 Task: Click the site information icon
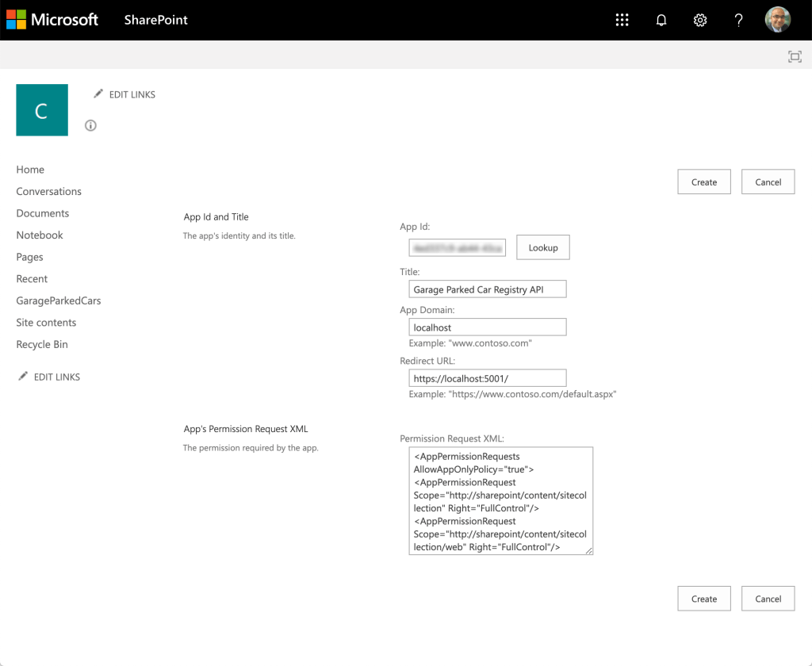pyautogui.click(x=90, y=125)
